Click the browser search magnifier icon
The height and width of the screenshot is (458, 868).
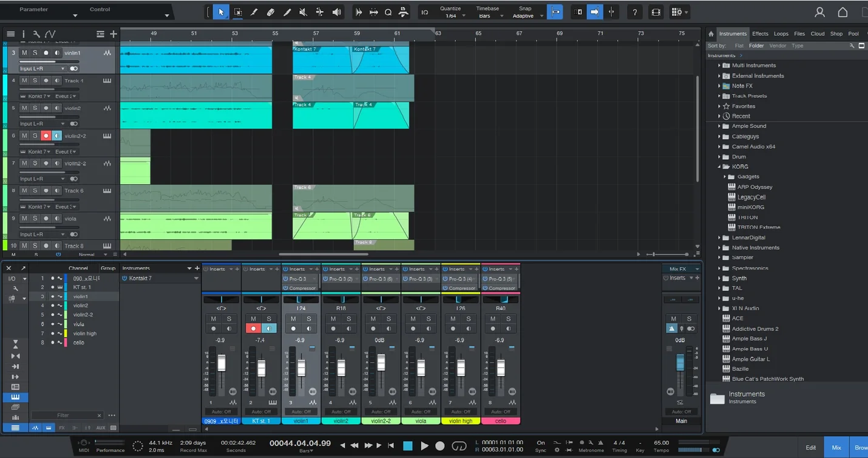(852, 46)
